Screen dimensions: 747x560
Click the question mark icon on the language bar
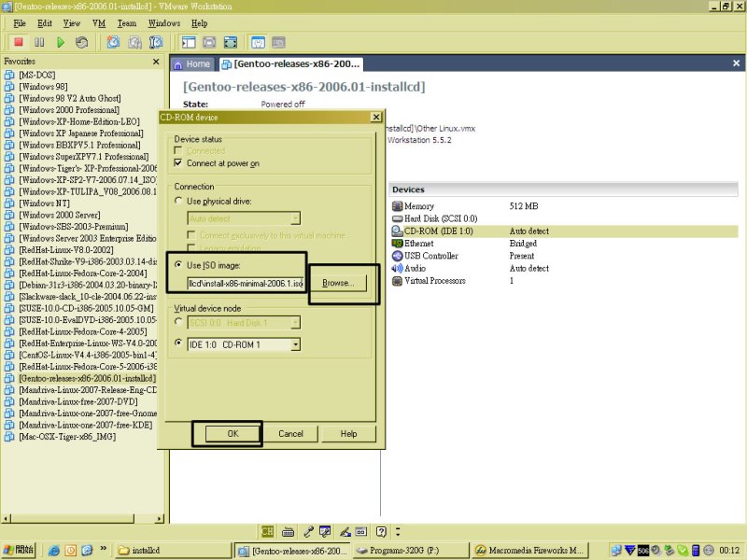tap(381, 531)
